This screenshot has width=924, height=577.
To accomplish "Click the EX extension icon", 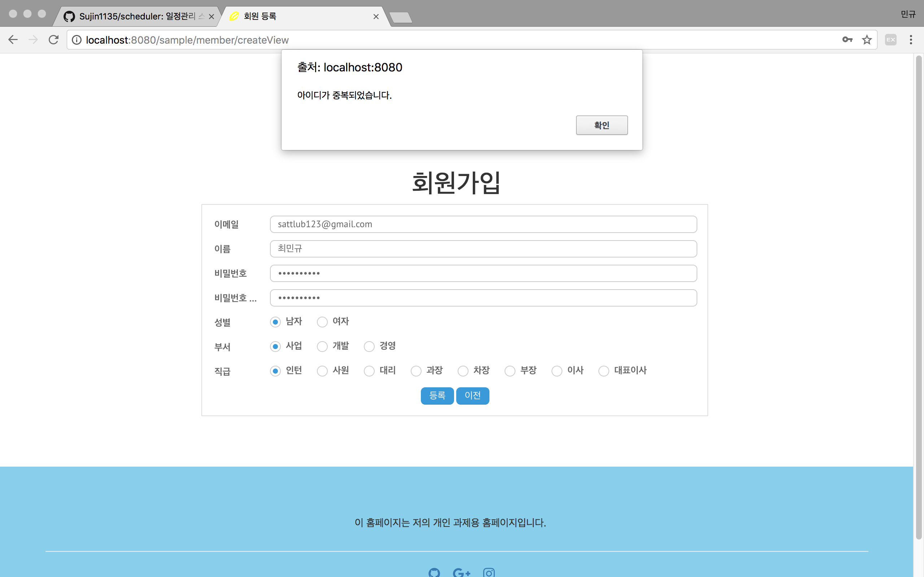I will click(890, 40).
